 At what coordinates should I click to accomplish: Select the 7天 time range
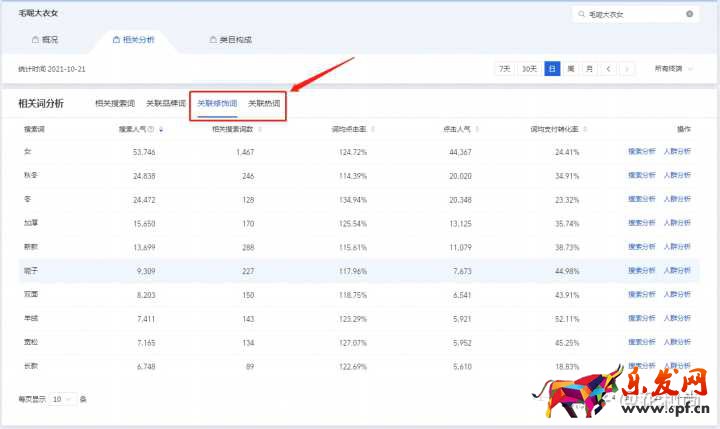505,69
